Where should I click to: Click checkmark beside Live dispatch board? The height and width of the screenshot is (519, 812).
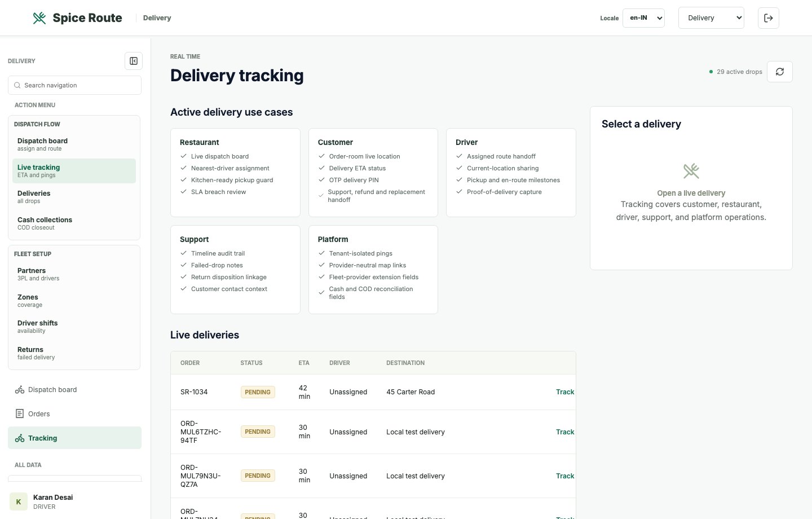183,156
